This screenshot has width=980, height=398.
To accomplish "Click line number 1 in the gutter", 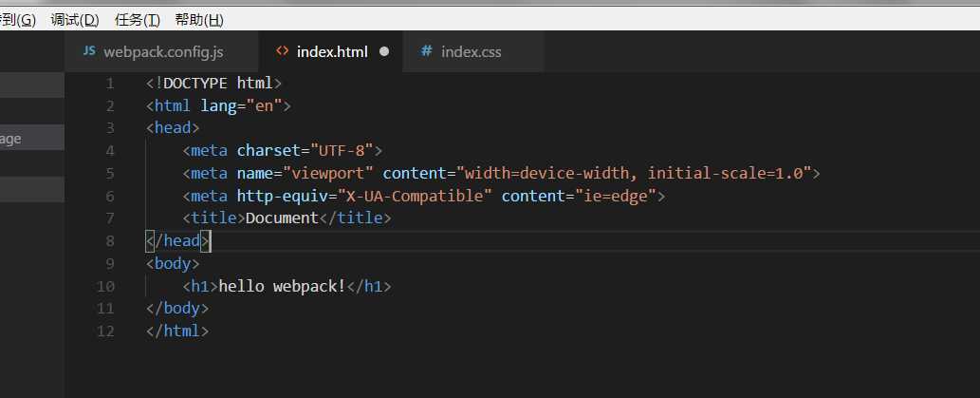I will tap(110, 84).
